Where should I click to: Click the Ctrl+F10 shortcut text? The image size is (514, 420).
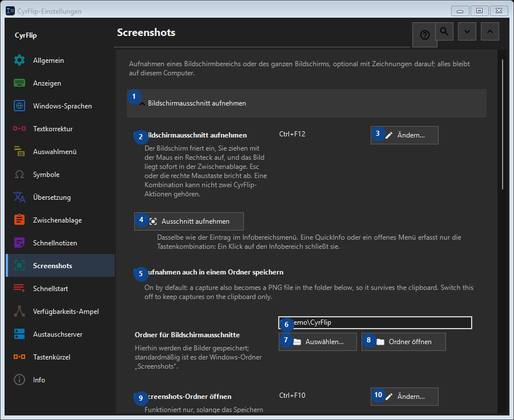(292, 395)
